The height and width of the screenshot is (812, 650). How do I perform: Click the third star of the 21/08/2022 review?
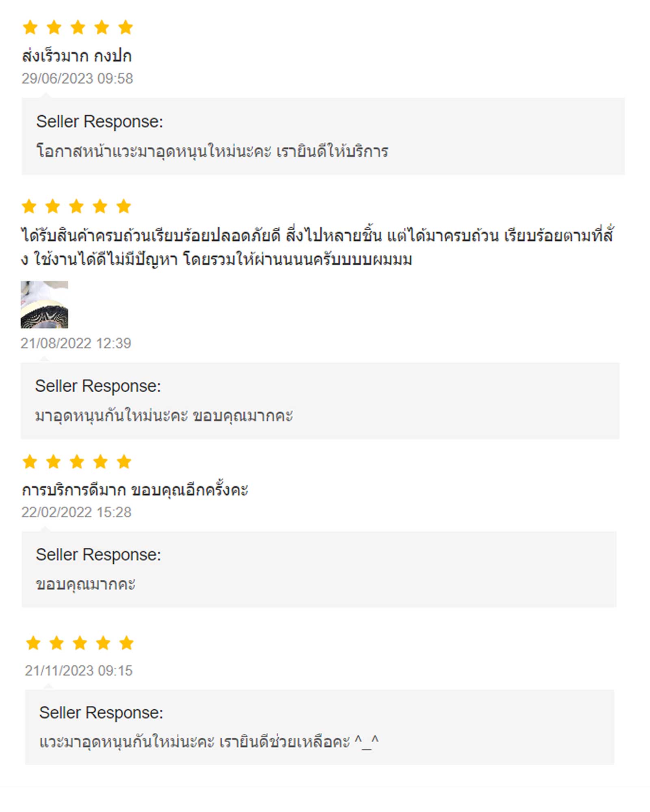(x=76, y=206)
